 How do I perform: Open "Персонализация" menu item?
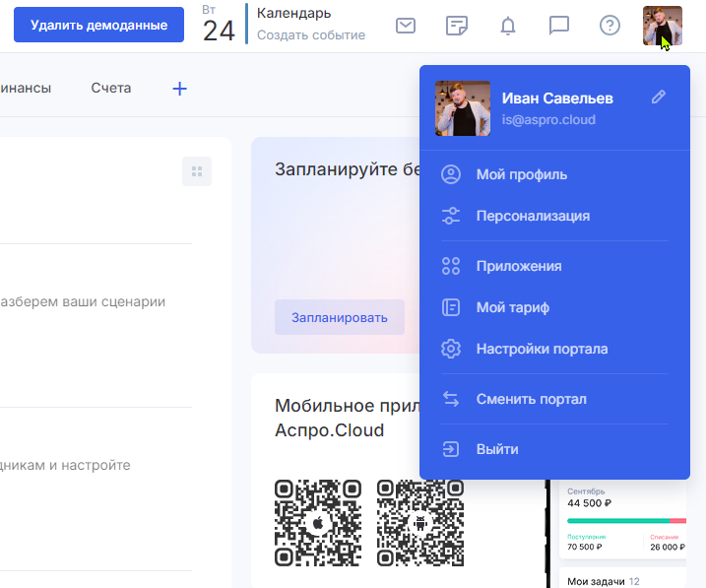click(554, 216)
